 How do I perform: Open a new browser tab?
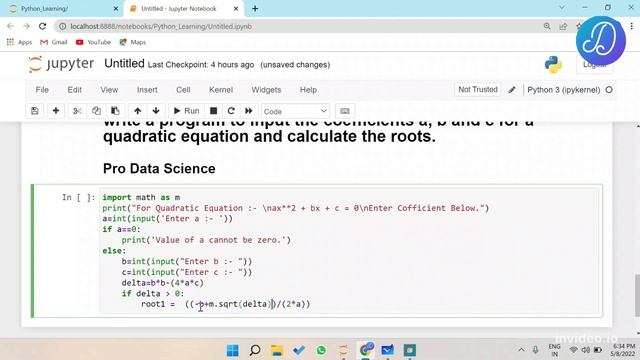coord(255,9)
